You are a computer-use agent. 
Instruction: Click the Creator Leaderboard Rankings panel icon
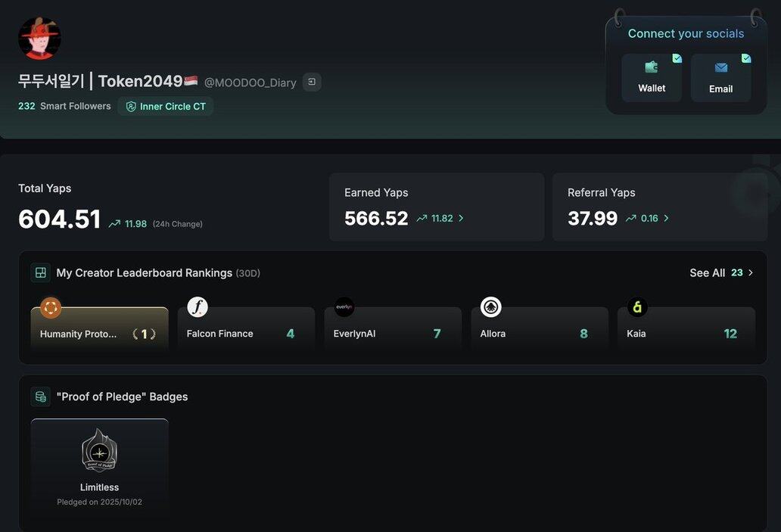[x=41, y=272]
